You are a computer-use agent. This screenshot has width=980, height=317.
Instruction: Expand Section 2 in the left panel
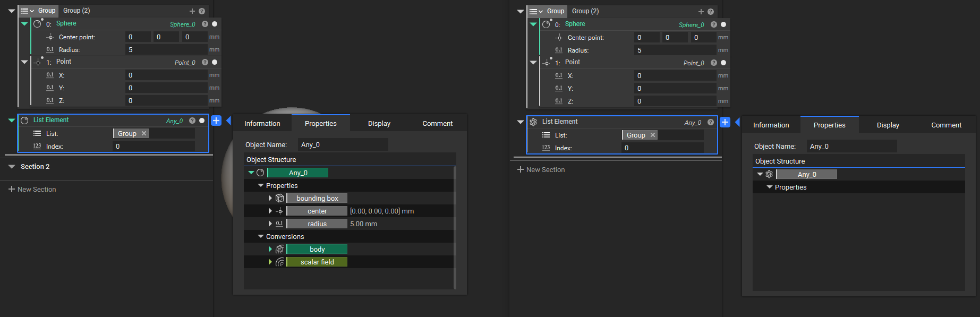tap(12, 167)
